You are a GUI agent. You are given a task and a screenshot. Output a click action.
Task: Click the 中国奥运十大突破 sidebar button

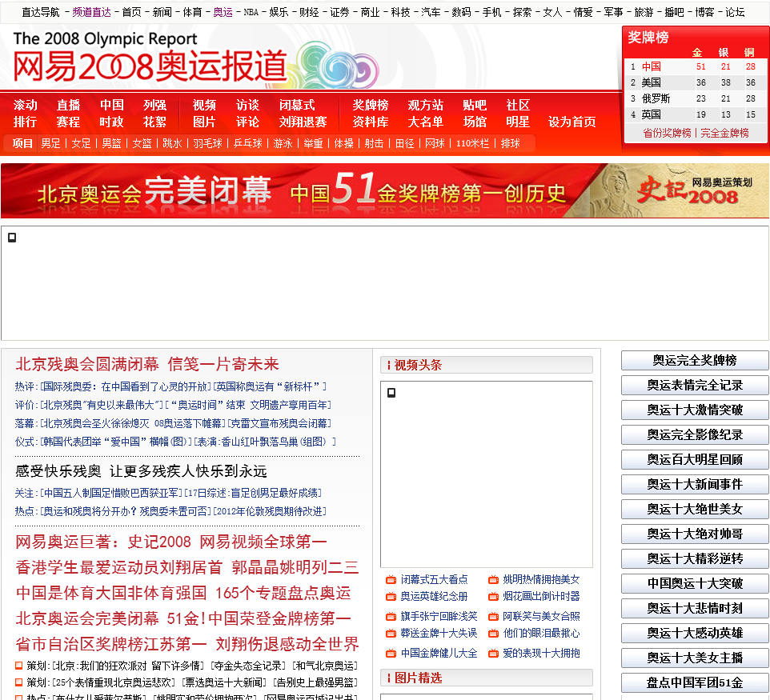click(695, 584)
